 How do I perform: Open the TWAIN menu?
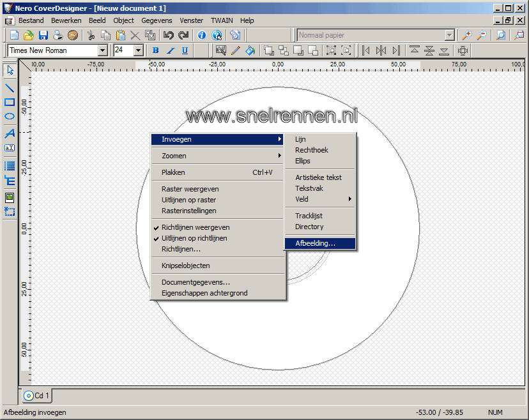click(x=222, y=20)
